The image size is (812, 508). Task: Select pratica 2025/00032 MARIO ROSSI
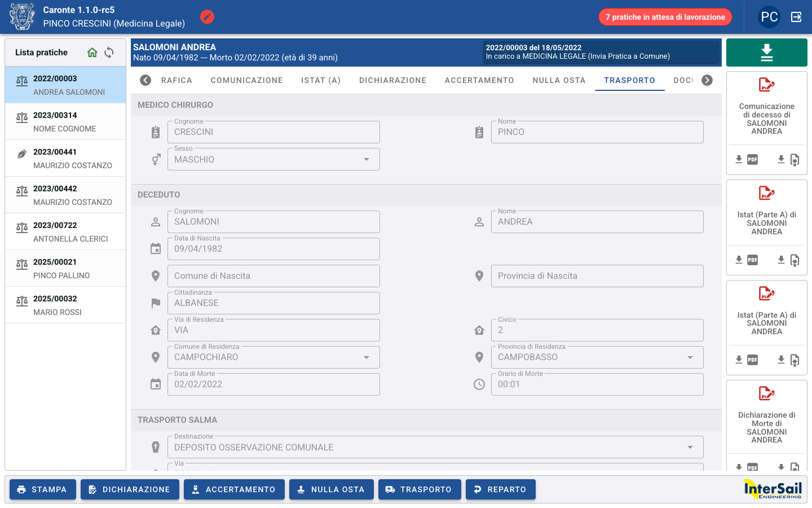65,305
